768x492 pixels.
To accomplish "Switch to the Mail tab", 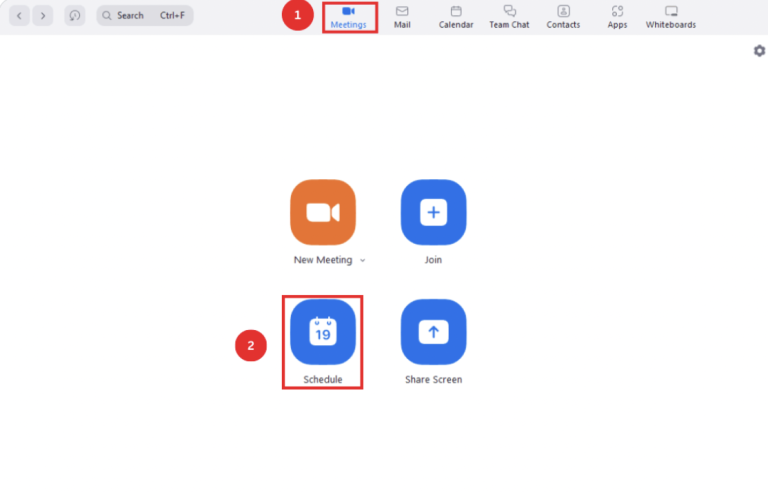I will pos(402,18).
